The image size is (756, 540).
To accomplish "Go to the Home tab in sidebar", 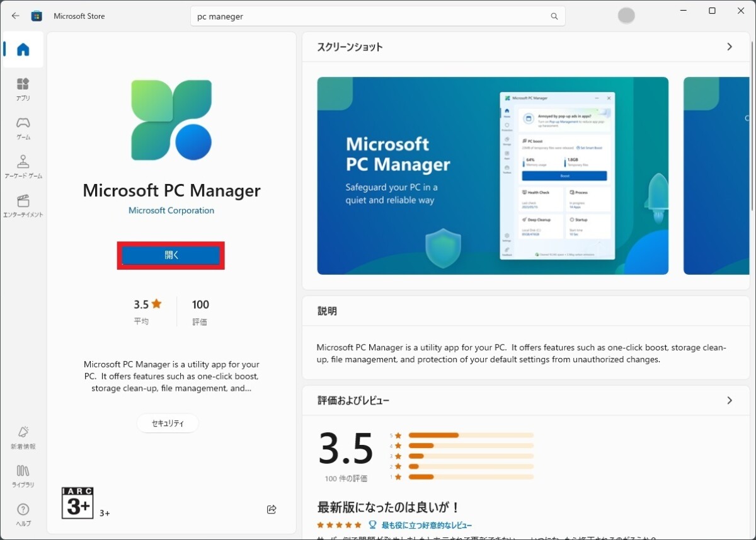I will (x=23, y=49).
